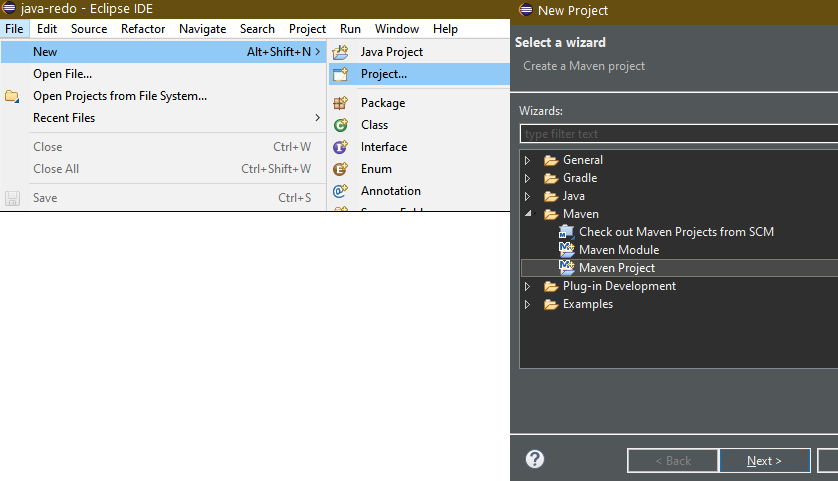Click the Enum icon
This screenshot has width=838, height=481.
[x=340, y=169]
